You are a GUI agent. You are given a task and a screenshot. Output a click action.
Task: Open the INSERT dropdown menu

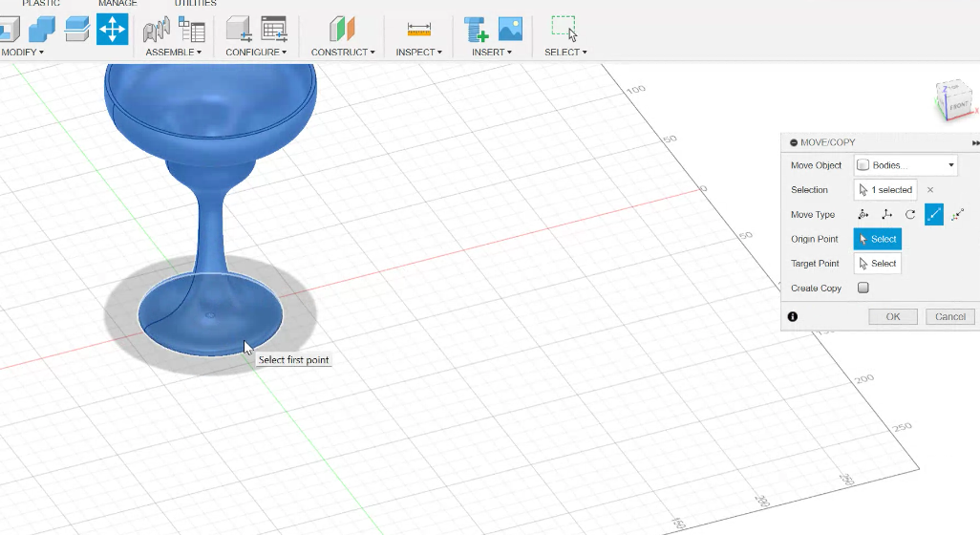point(492,53)
